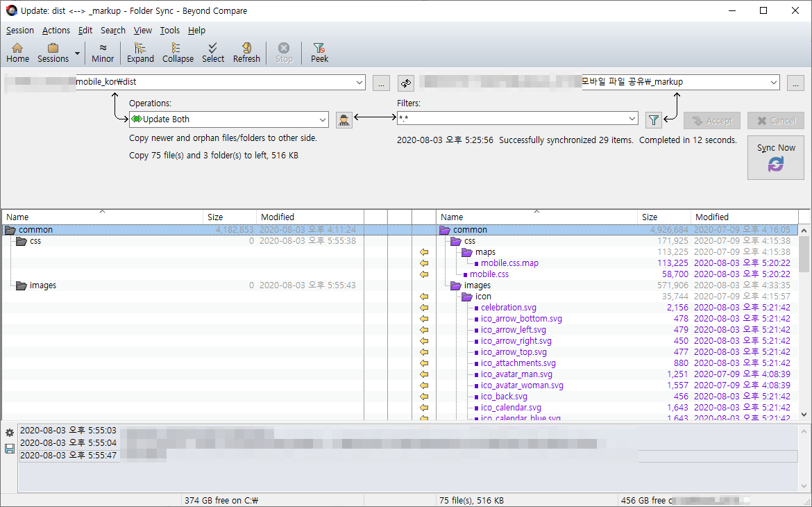Edit the Filters input field

(x=511, y=118)
